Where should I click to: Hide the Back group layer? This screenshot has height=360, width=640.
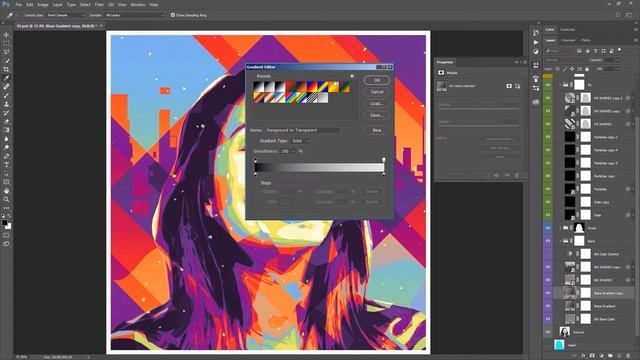(548, 241)
